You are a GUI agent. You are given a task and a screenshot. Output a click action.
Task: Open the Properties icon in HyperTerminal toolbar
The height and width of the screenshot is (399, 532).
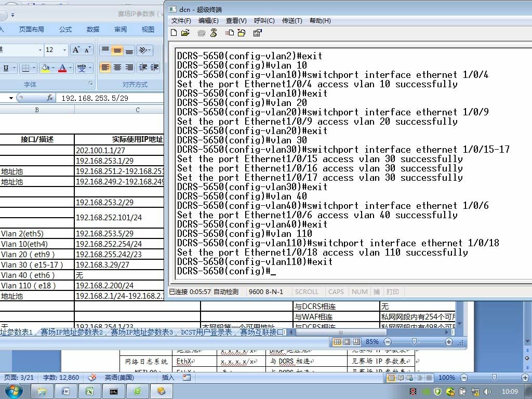click(x=258, y=33)
